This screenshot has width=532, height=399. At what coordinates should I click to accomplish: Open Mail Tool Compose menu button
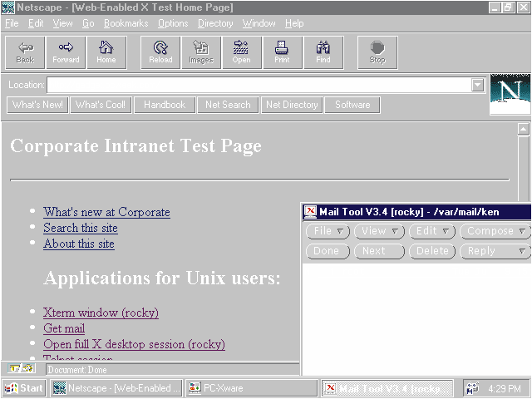coord(495,231)
